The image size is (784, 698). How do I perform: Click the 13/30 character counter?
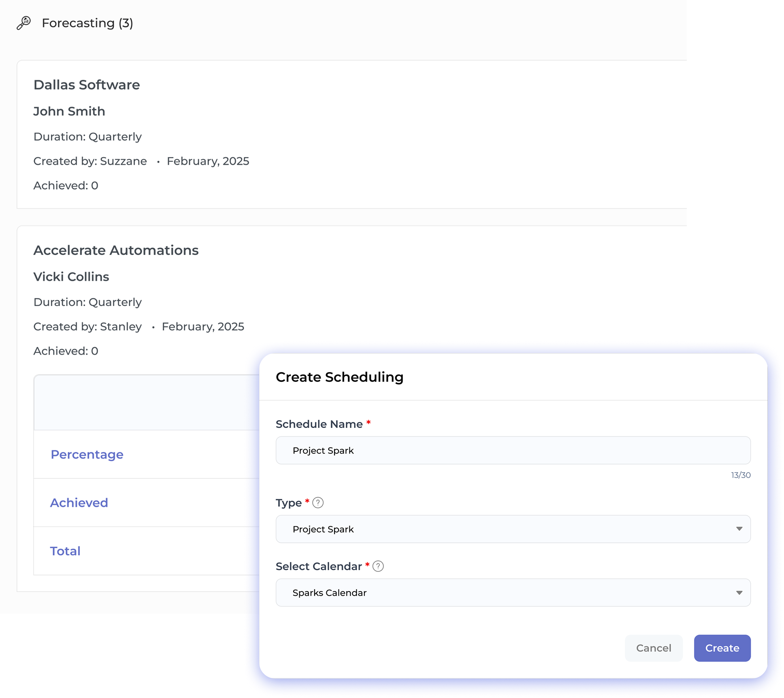(x=740, y=475)
